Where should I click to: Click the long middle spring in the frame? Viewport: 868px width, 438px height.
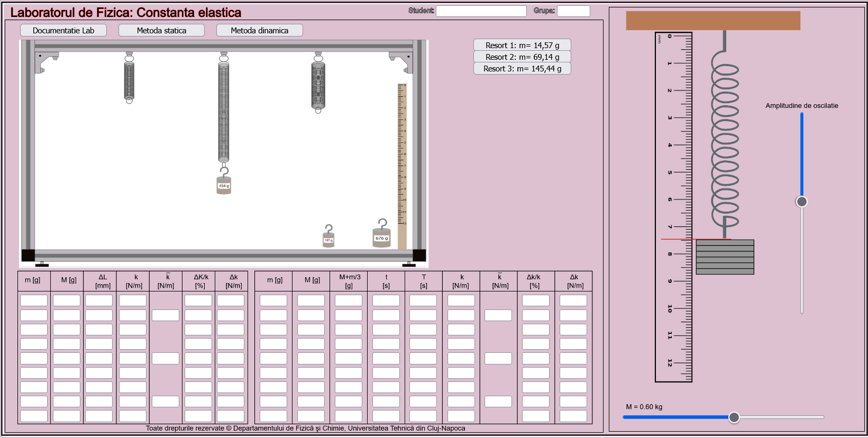click(224, 111)
